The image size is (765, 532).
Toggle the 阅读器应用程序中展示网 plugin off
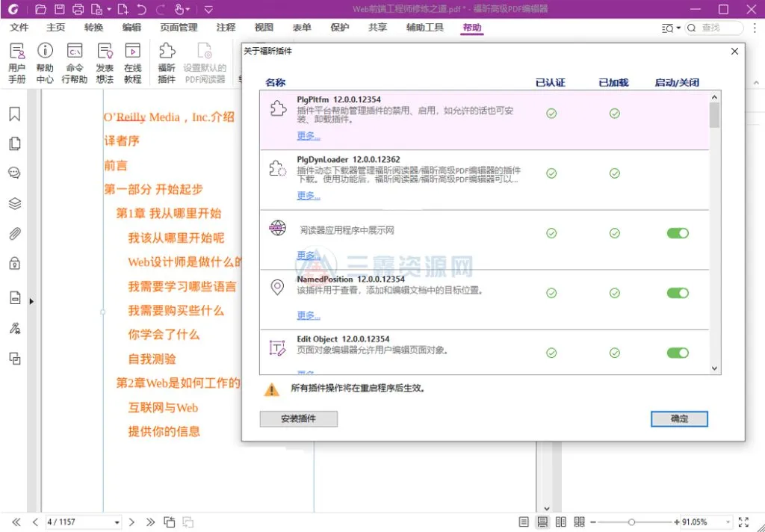coord(678,232)
